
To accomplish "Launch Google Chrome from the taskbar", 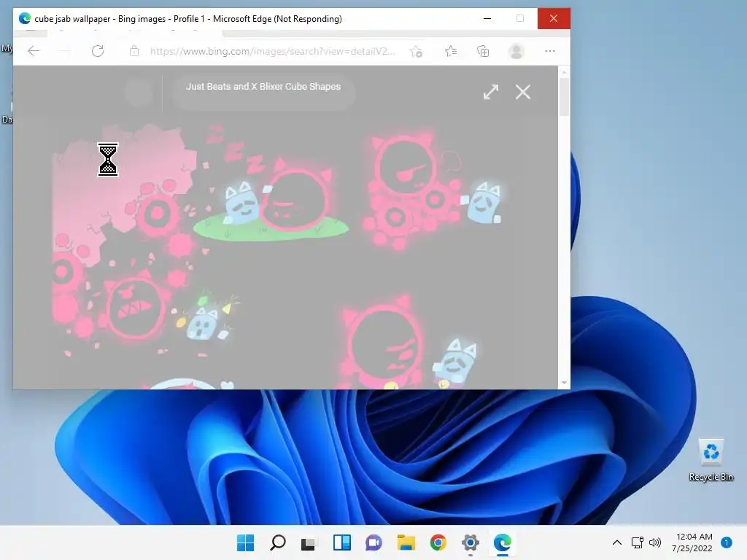I will tap(438, 542).
